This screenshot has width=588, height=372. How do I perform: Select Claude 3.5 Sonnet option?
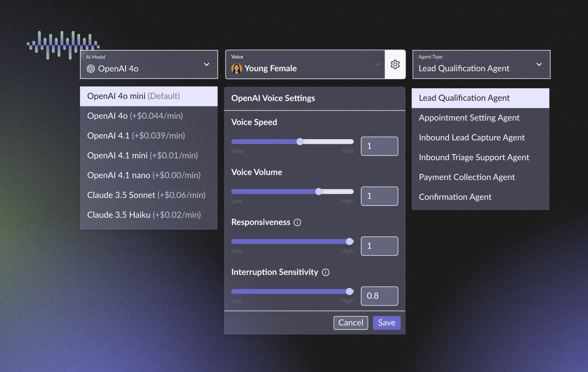pyautogui.click(x=149, y=195)
